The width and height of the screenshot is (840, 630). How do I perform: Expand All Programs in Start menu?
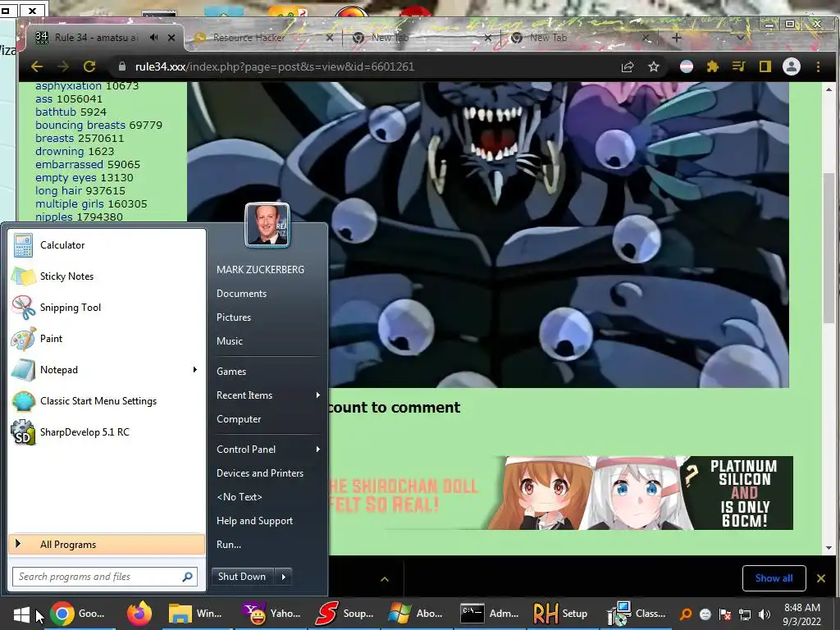(107, 545)
